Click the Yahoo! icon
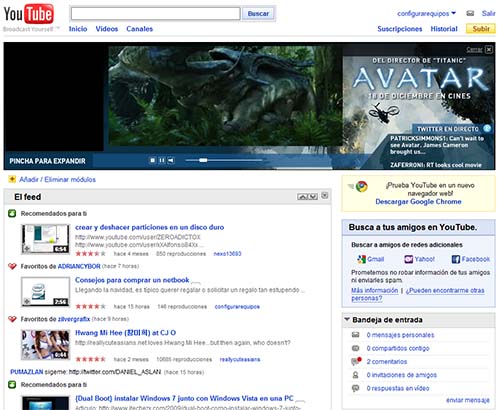500x410 pixels. [408, 259]
